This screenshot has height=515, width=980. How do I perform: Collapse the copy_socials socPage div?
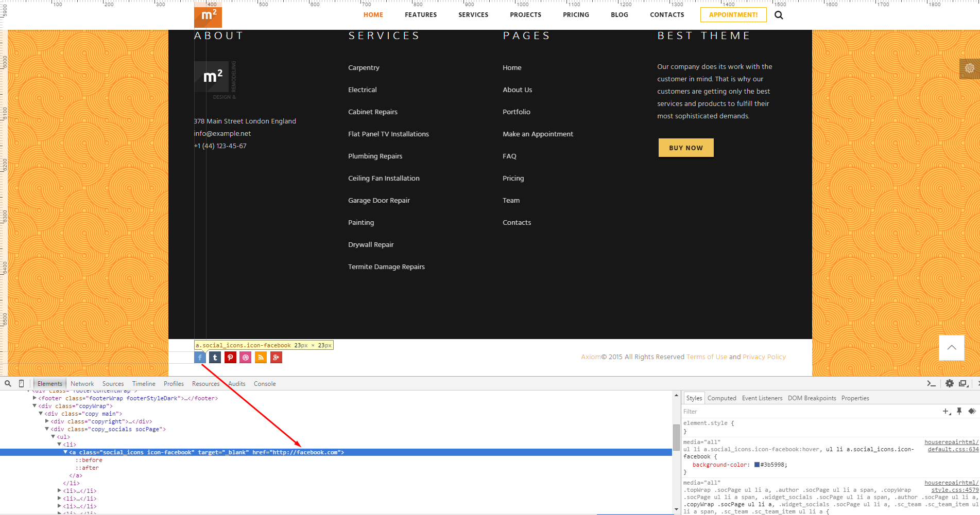47,429
